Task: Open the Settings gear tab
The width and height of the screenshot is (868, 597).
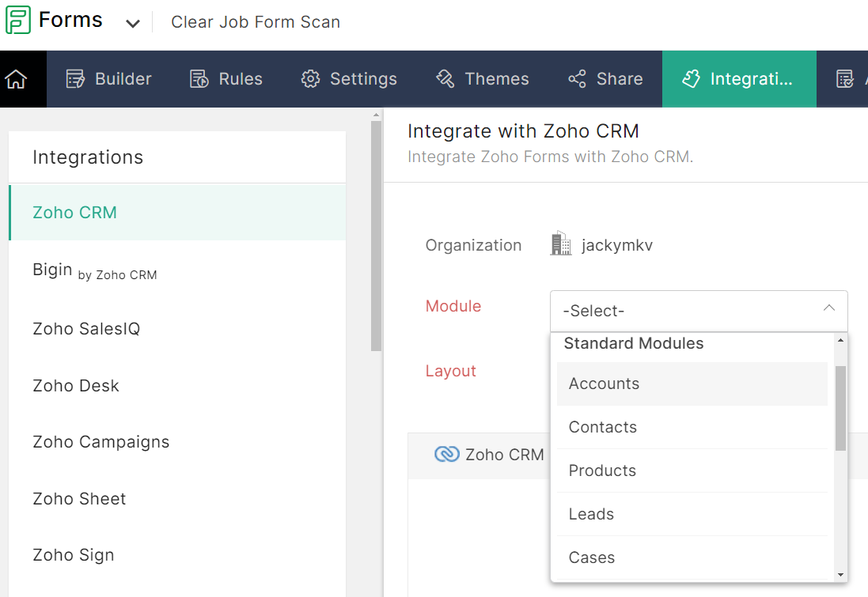Action: tap(349, 79)
